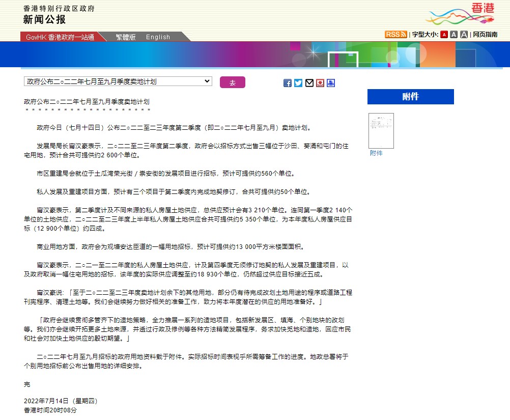Click the 附件 link under thumbnail
Screen dimensions: 510x420
(x=376, y=153)
